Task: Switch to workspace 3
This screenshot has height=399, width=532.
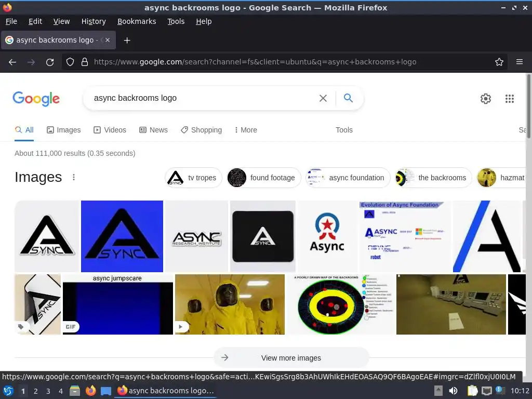Action: pyautogui.click(x=48, y=391)
